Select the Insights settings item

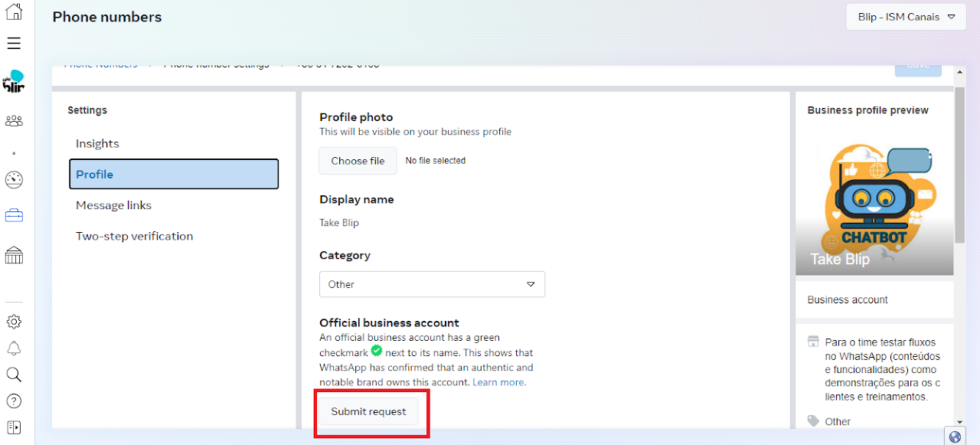(97, 144)
